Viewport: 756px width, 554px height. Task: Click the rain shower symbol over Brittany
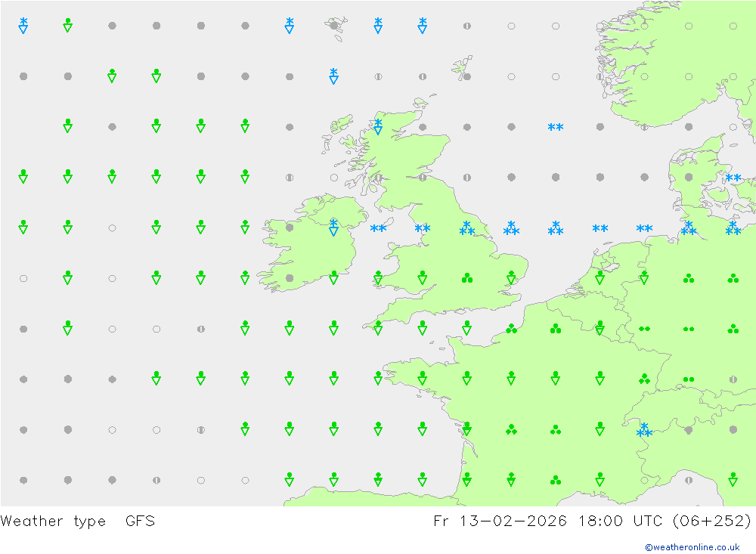[423, 379]
